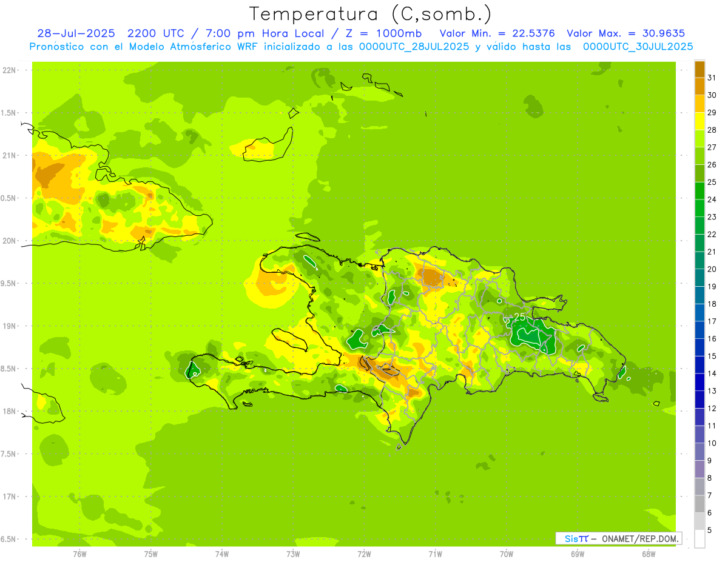Image resolution: width=728 pixels, height=562 pixels.
Task: Click the "71W" longitude label
Action: (x=435, y=554)
